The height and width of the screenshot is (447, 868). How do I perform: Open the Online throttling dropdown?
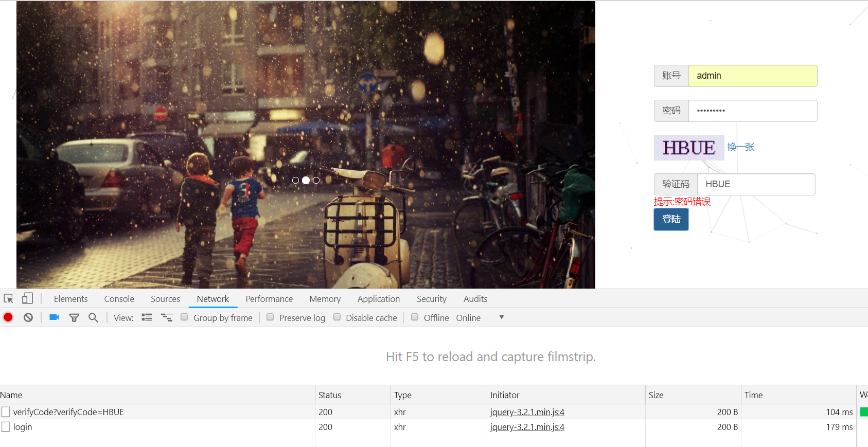tap(480, 317)
